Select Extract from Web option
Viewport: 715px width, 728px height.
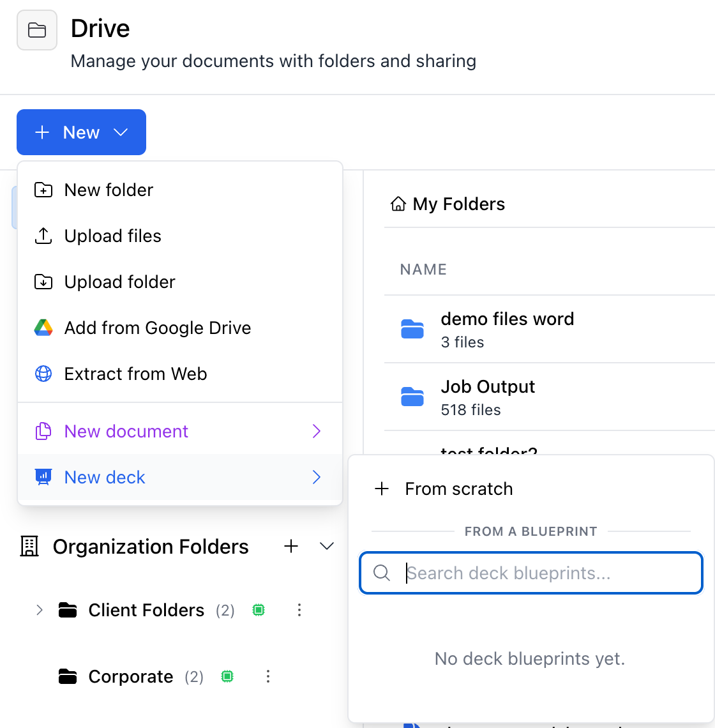click(179, 374)
